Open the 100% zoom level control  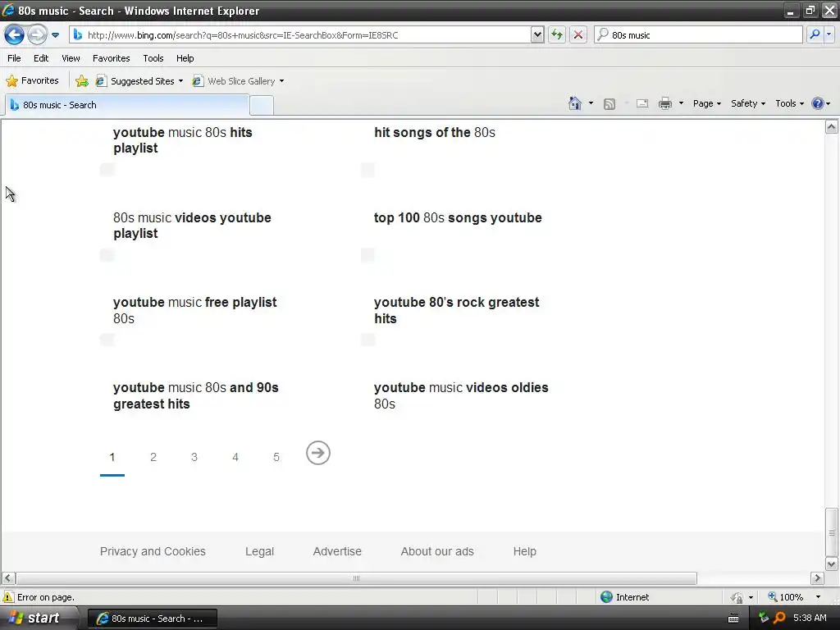click(x=794, y=597)
